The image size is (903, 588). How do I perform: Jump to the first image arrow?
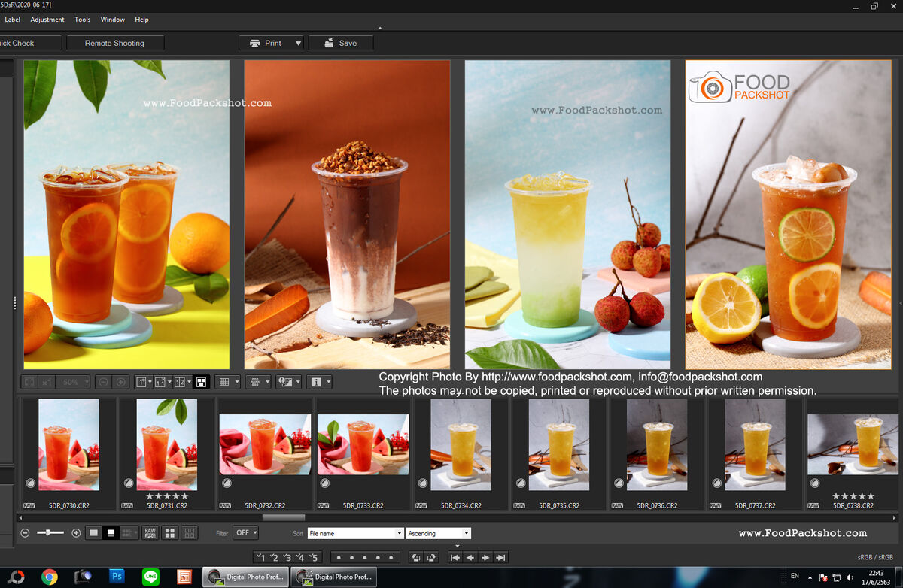click(455, 557)
